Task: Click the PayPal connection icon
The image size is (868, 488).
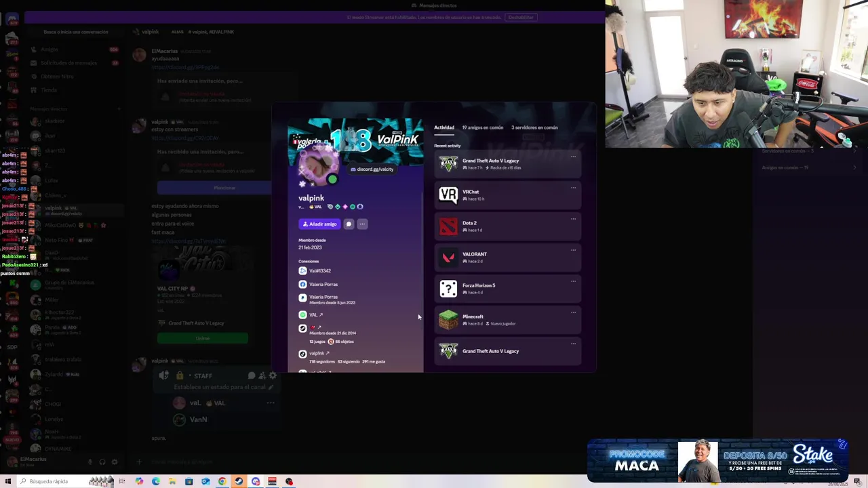Action: (302, 298)
